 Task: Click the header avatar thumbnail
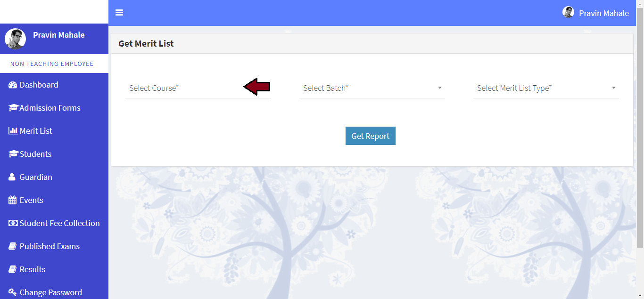click(x=569, y=12)
